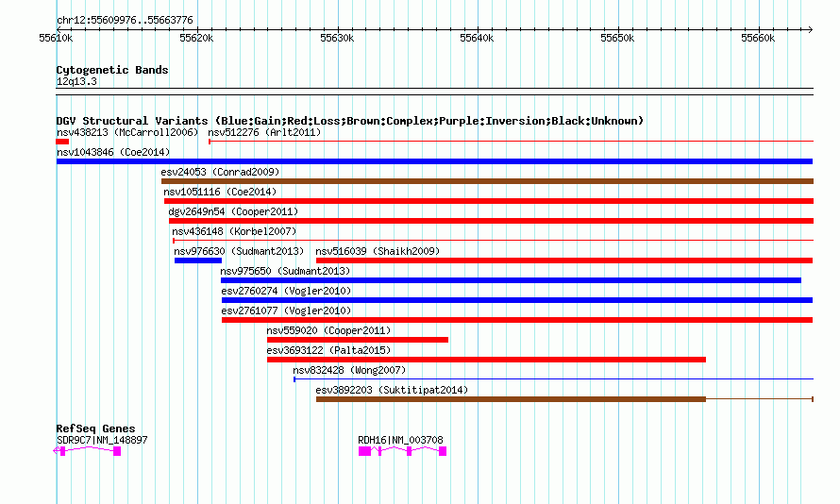Click the RefSeq Genes track title
840x504 pixels.
(x=96, y=428)
